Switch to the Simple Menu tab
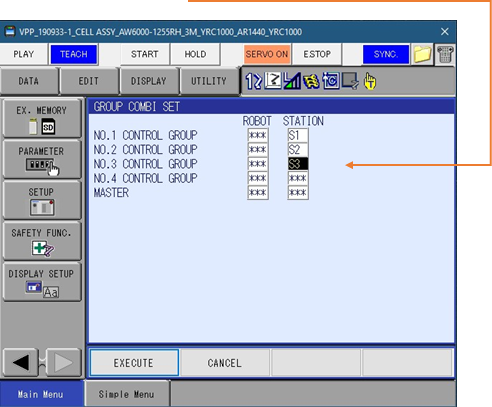Image resolution: width=492 pixels, height=407 pixels. pos(127,394)
